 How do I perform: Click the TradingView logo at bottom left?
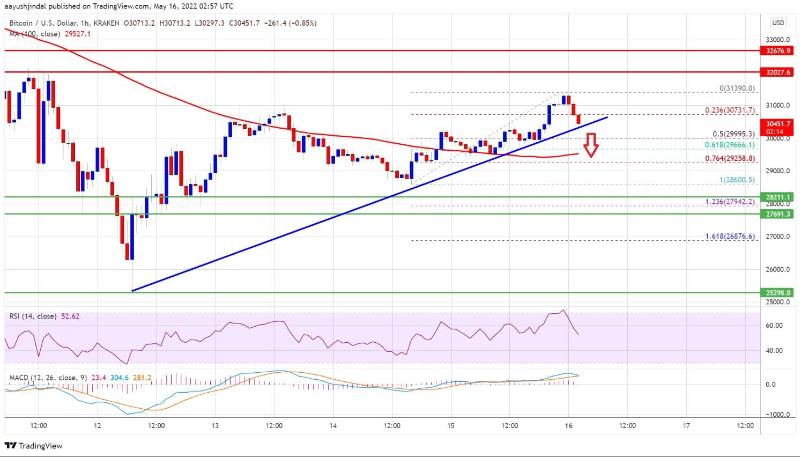pyautogui.click(x=33, y=446)
